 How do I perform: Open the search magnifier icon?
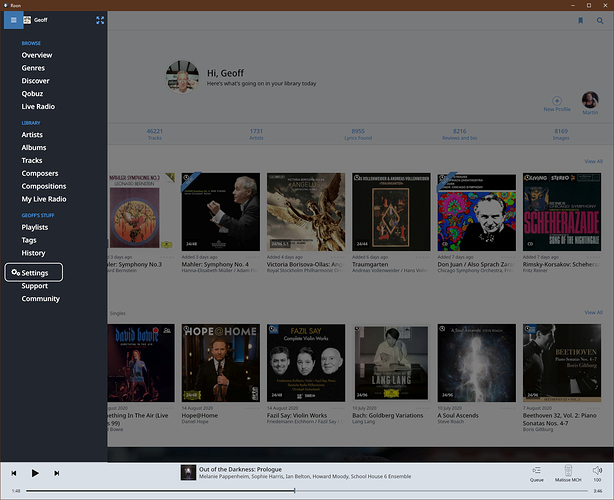pyautogui.click(x=600, y=20)
